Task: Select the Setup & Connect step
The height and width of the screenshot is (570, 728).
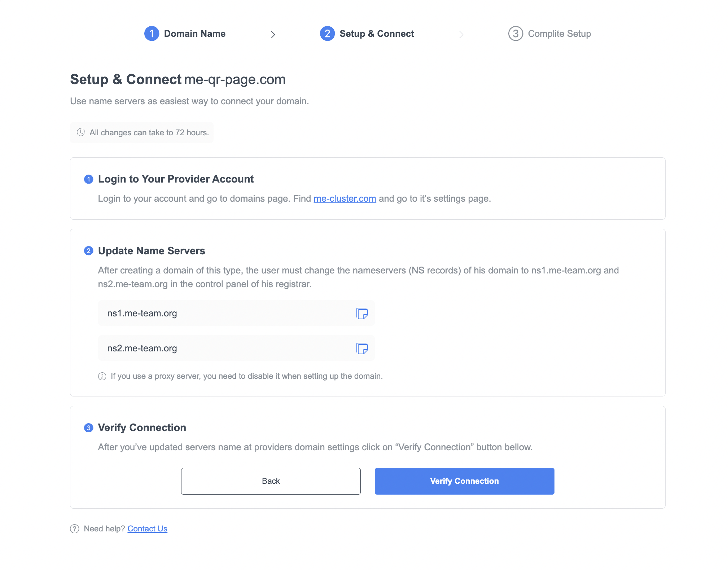Action: (x=377, y=34)
